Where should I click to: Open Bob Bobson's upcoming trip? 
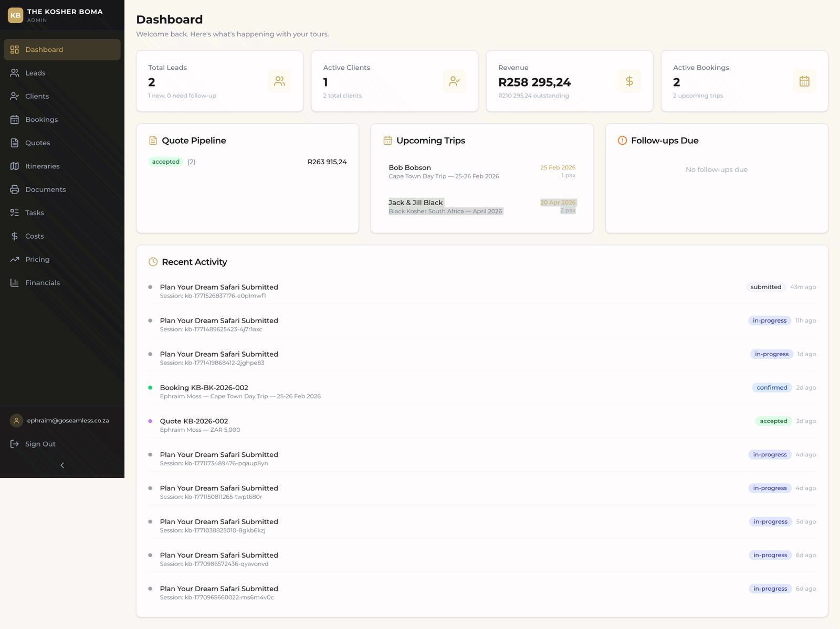point(481,172)
